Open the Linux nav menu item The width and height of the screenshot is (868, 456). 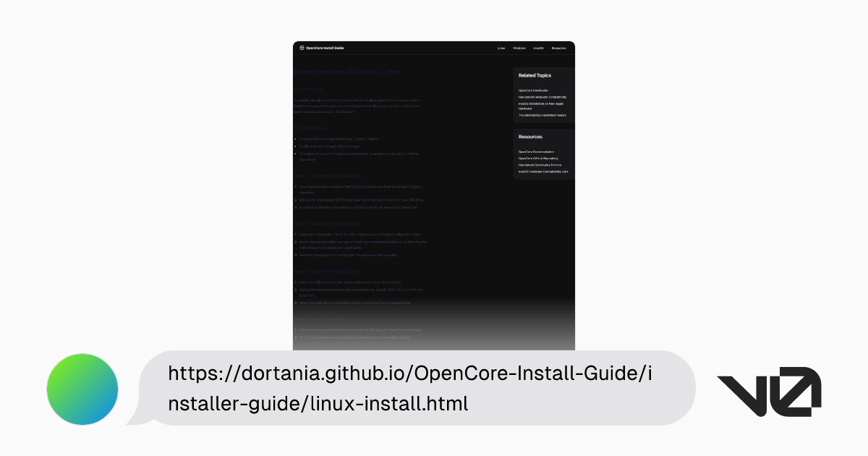coord(501,48)
